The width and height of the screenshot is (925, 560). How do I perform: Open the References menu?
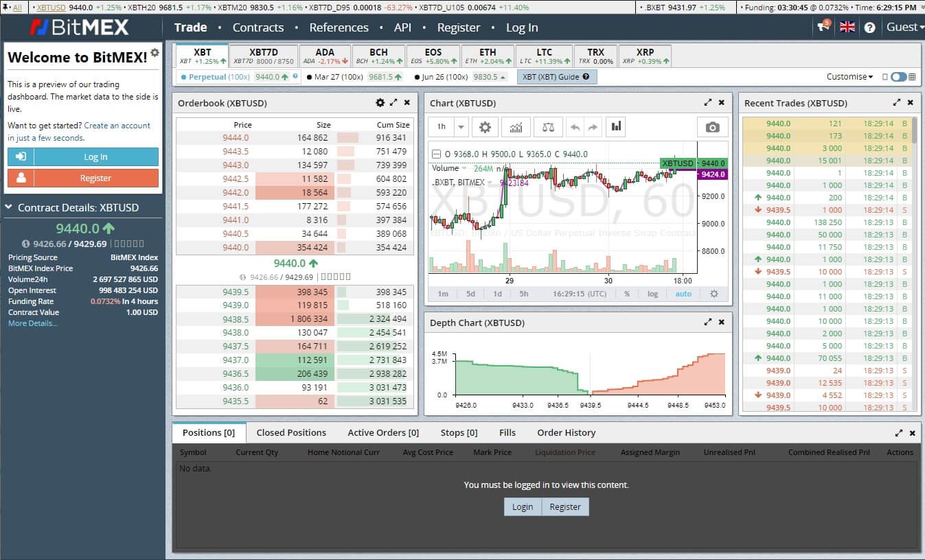click(339, 27)
